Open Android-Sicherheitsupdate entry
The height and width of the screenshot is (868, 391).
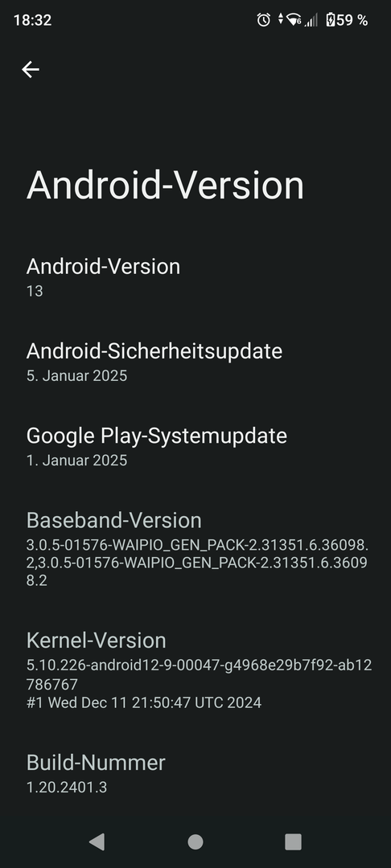[x=195, y=362]
